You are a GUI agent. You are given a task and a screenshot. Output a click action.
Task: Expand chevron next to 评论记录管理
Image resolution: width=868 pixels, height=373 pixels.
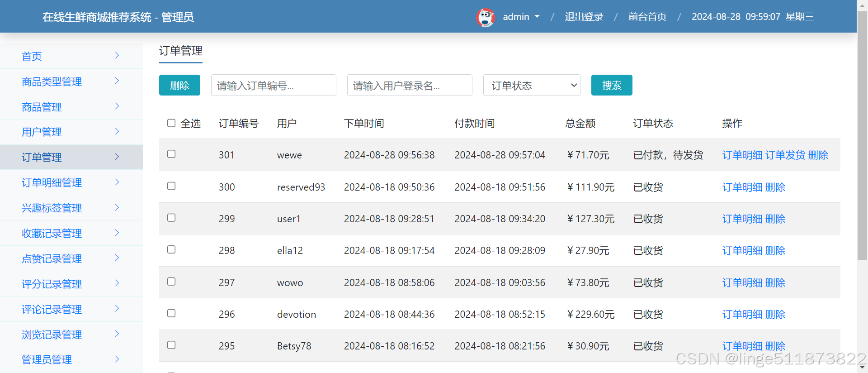click(117, 309)
